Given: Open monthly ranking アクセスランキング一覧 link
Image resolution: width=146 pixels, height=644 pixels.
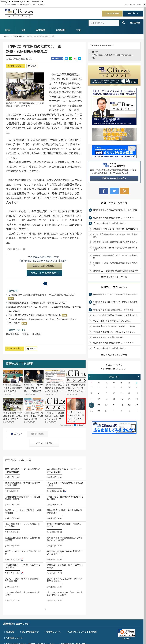Looking at the screenshot, I should coord(114,355).
